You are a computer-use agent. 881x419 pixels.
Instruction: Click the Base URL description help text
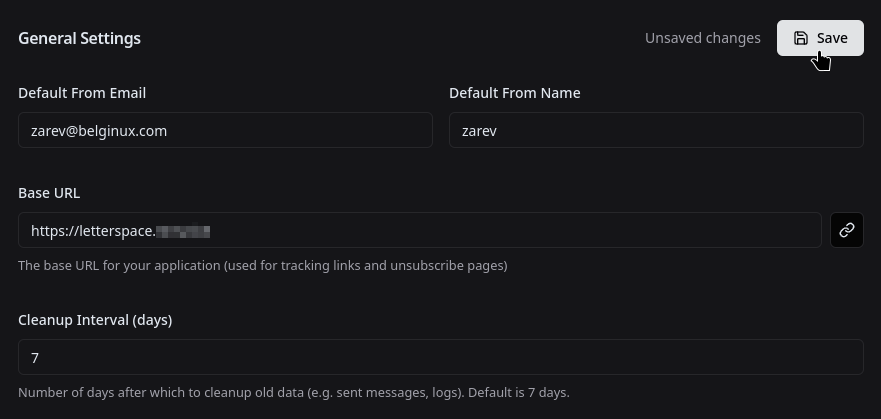pyautogui.click(x=262, y=265)
